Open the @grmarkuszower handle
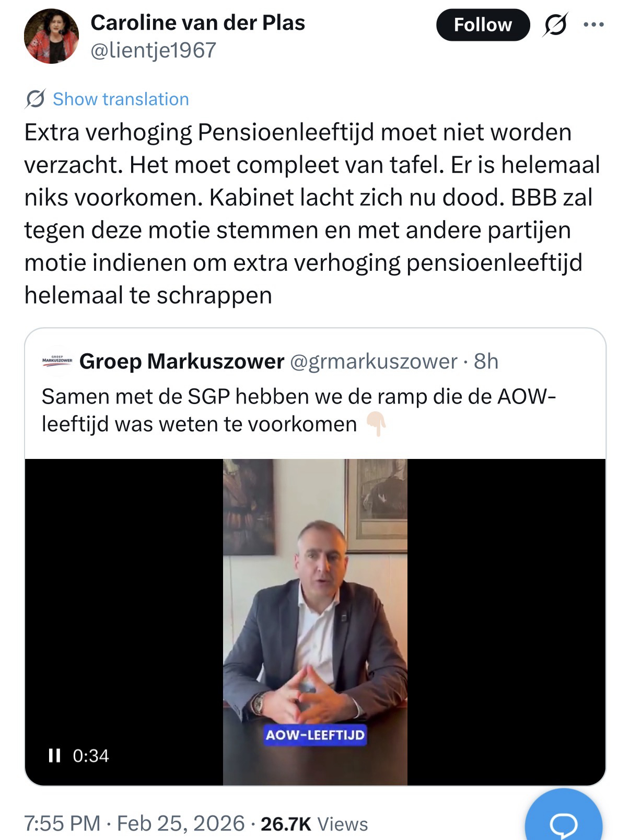 pyautogui.click(x=373, y=361)
